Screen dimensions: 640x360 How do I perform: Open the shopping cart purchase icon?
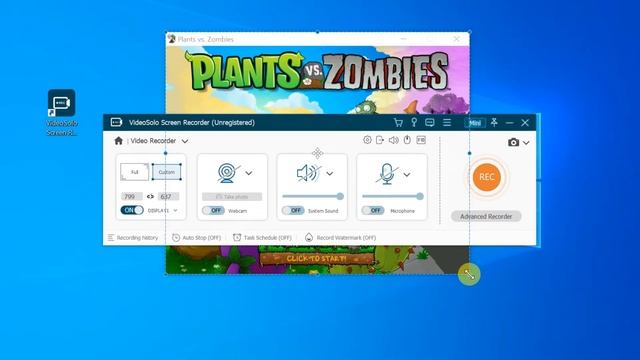tap(398, 122)
